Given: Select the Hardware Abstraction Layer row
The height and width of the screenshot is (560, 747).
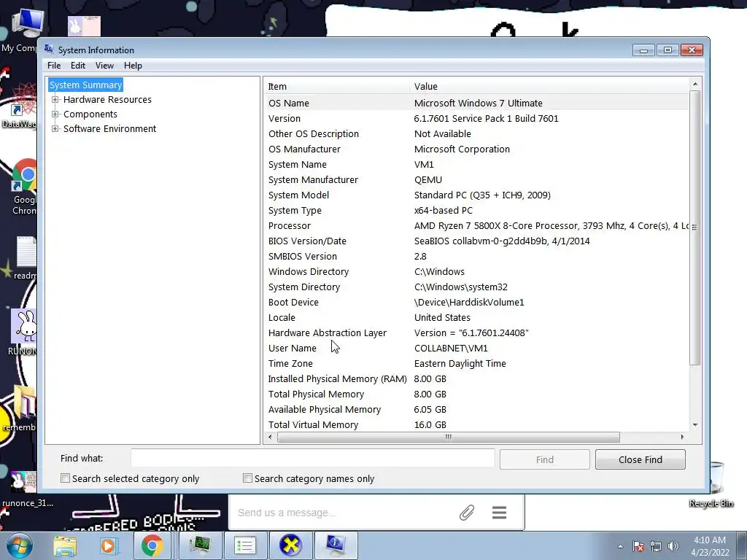Looking at the screenshot, I should pyautogui.click(x=476, y=332).
